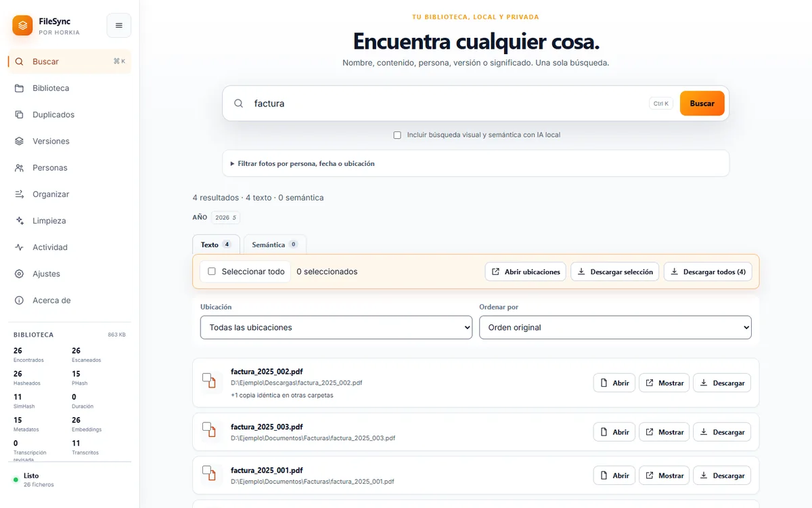
Task: Click the Personas people icon
Action: click(19, 167)
